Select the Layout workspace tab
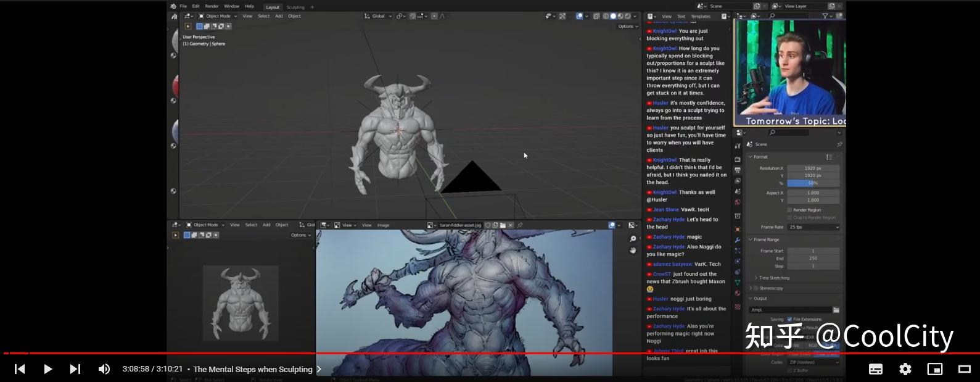The width and height of the screenshot is (980, 382). [x=273, y=7]
